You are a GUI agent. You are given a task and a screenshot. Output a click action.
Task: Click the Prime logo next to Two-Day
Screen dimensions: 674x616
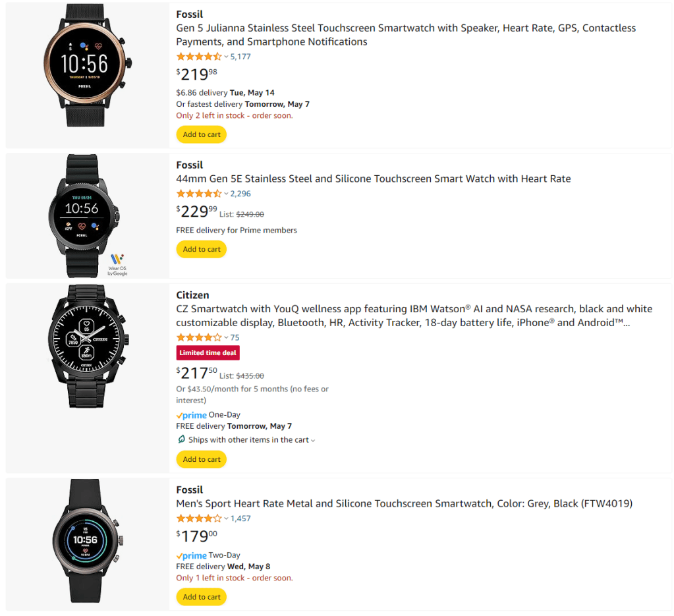click(x=191, y=555)
